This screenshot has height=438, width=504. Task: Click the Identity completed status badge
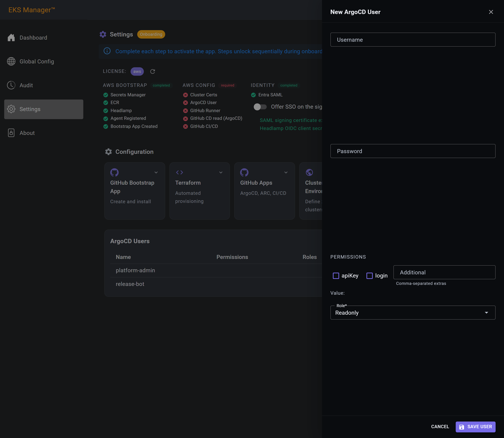(x=289, y=85)
